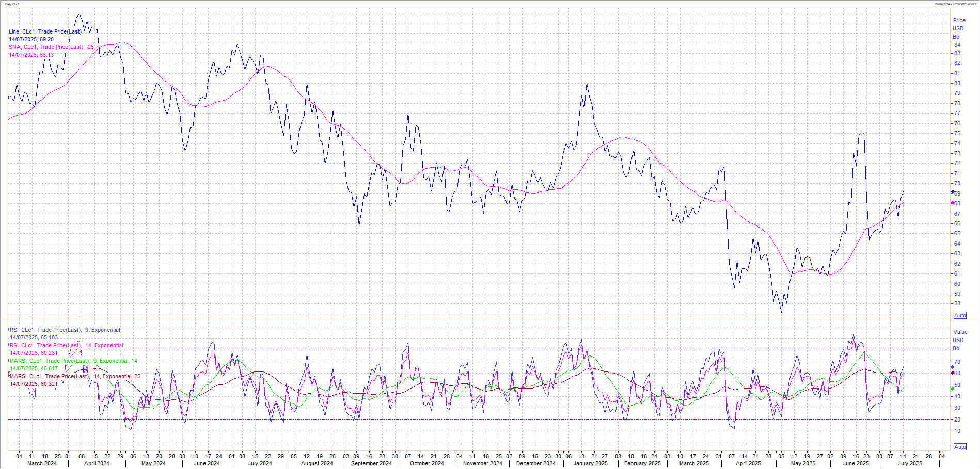Select the MARSI 14 Exponential 25 legend
The width and height of the screenshot is (980, 469).
click(75, 376)
